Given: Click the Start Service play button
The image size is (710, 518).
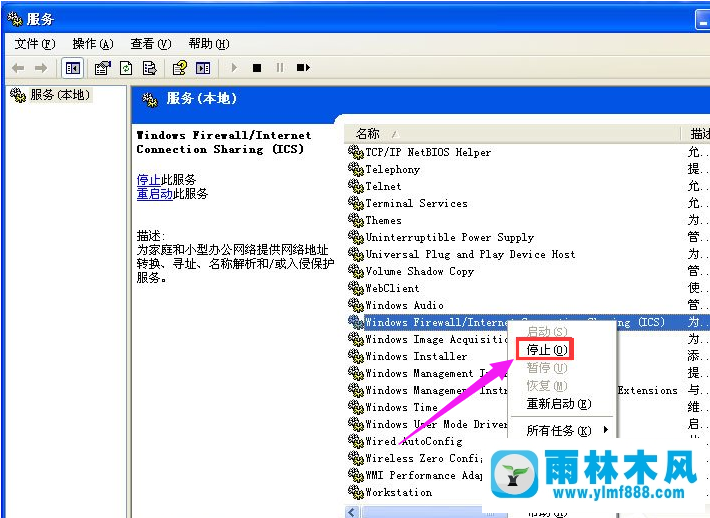Looking at the screenshot, I should click(234, 68).
